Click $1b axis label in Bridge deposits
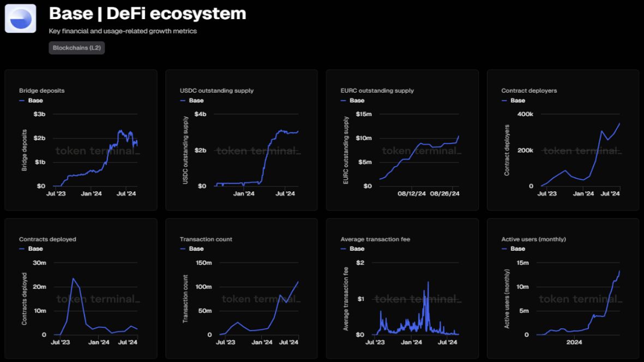The image size is (644, 362). coord(40,162)
